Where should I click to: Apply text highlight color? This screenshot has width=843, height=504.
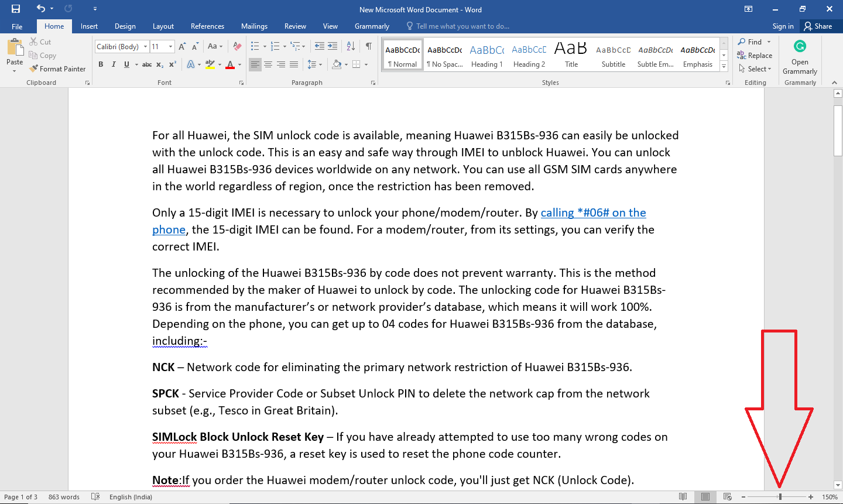click(x=211, y=64)
